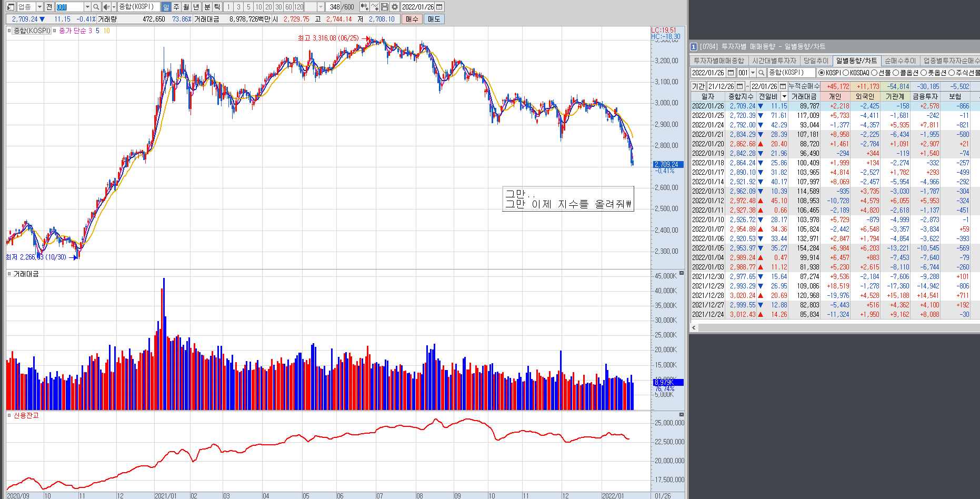
Task: Click the 전 button in chart toolbar
Action: point(49,7)
